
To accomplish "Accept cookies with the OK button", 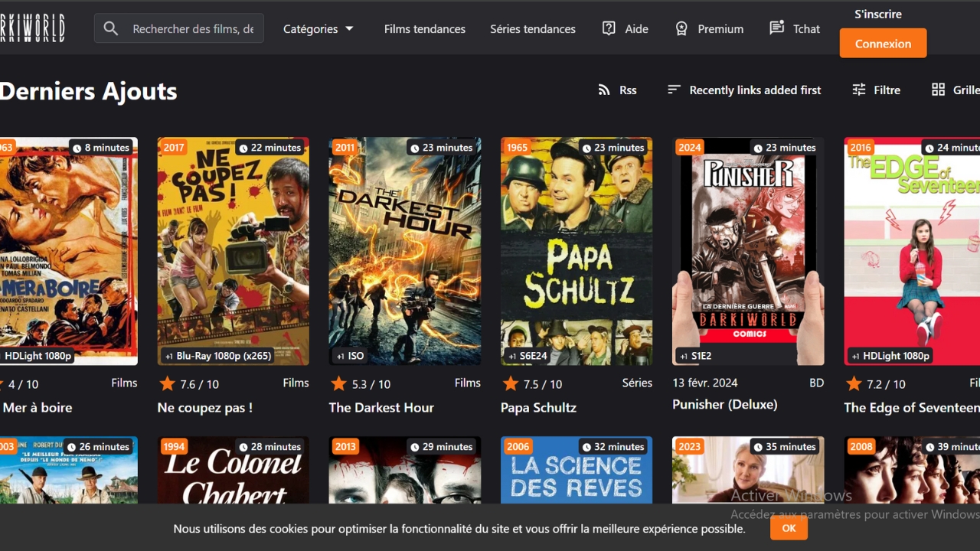I will [x=789, y=528].
